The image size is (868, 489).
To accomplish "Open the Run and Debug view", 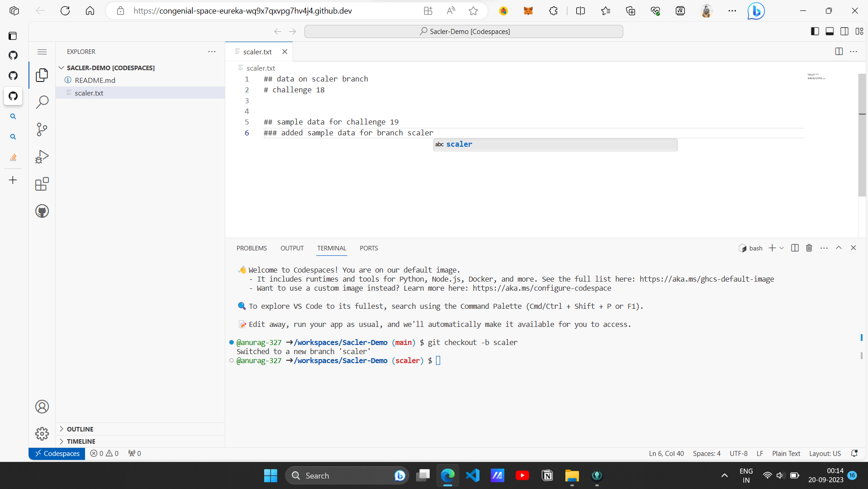I will [42, 157].
